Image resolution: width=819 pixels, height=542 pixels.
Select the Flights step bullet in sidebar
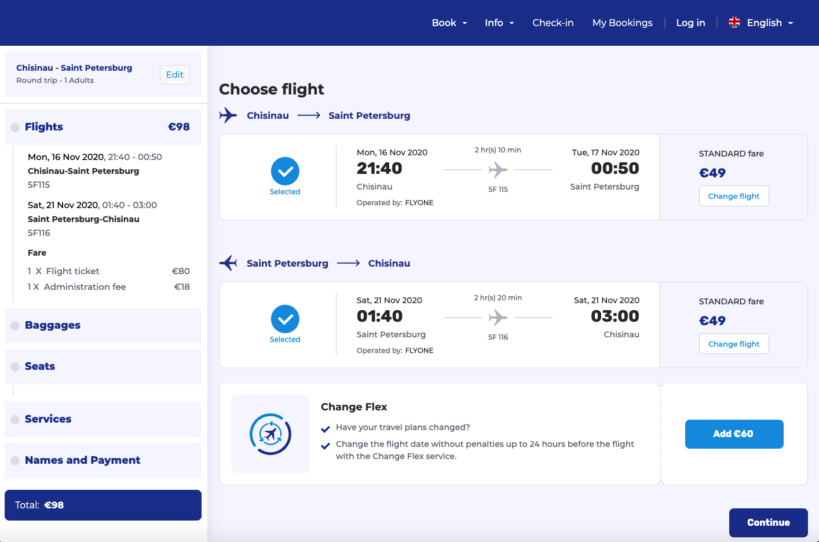click(15, 128)
